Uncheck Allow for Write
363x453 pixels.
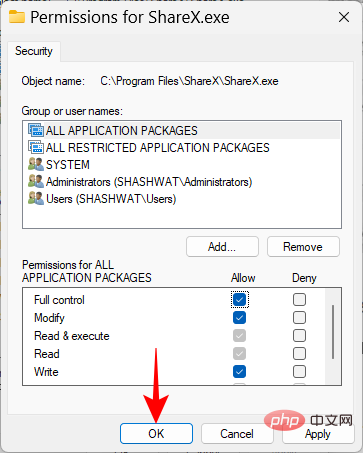[x=239, y=371]
